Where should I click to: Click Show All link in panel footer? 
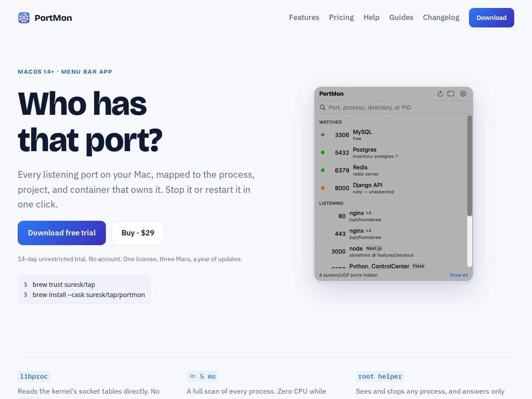[x=459, y=275]
